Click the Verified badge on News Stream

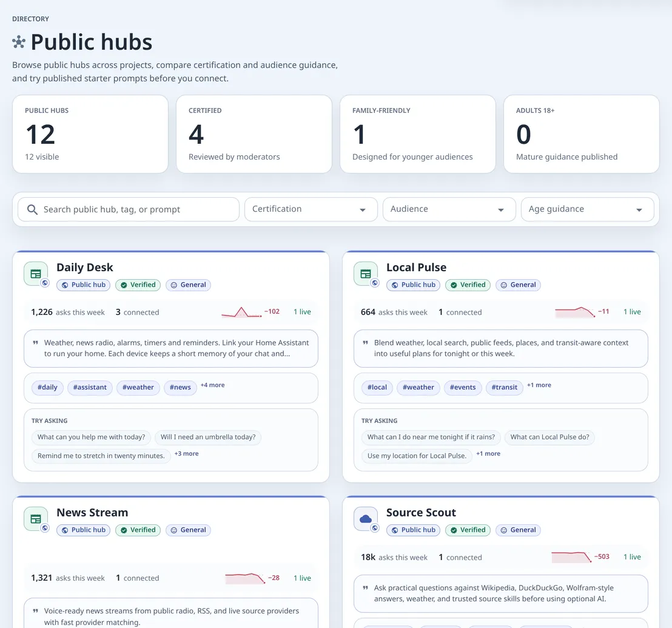tap(138, 530)
